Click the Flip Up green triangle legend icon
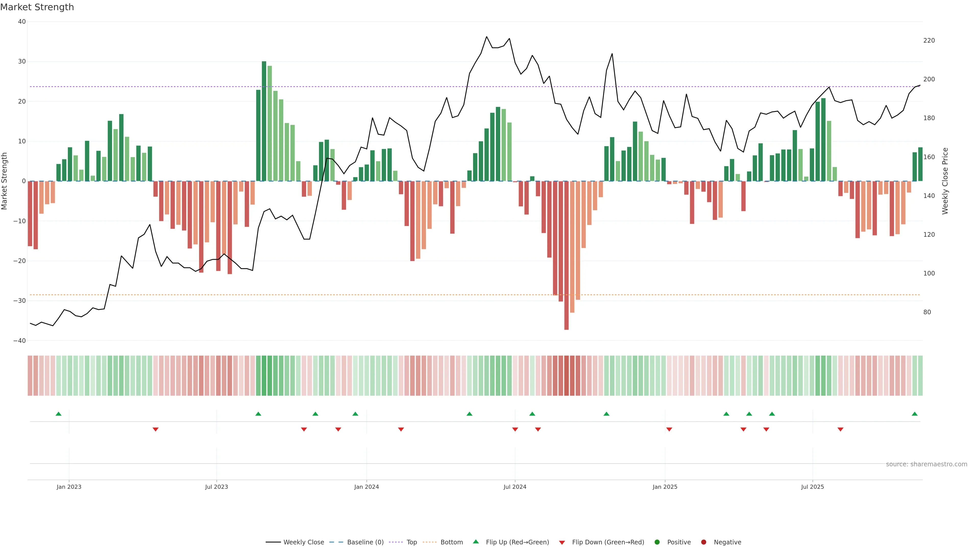This screenshot has width=980, height=551. coord(475,542)
